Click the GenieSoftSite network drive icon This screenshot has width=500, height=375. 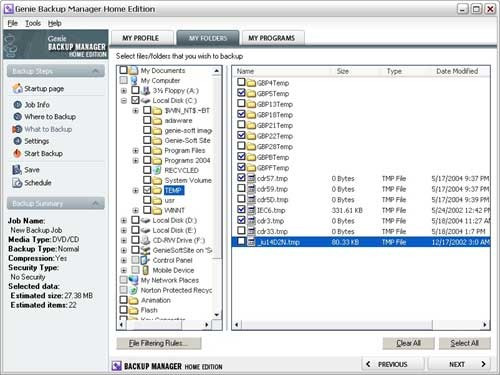(x=146, y=250)
